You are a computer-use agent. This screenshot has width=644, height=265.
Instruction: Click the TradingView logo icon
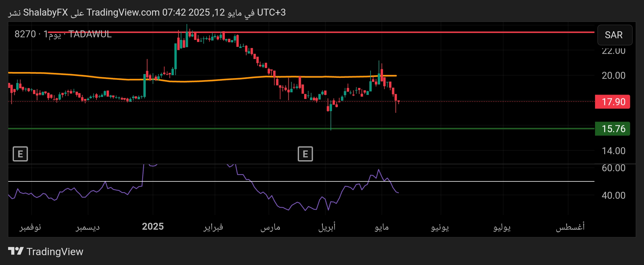point(16,251)
